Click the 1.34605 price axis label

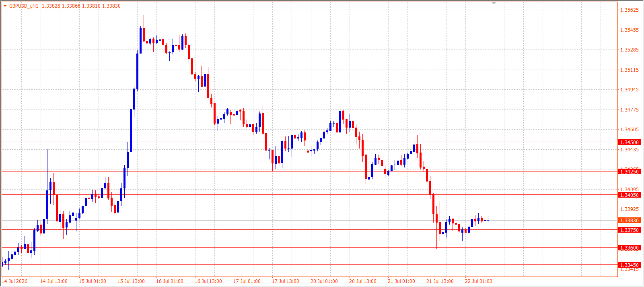click(x=629, y=130)
